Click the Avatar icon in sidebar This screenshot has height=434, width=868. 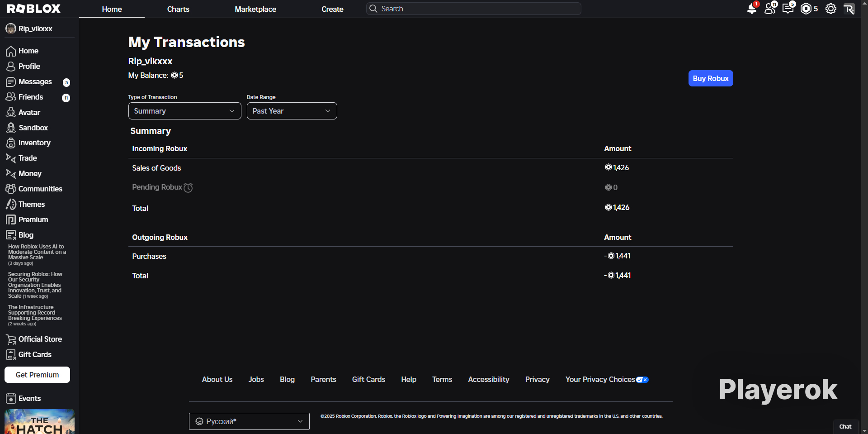(11, 112)
